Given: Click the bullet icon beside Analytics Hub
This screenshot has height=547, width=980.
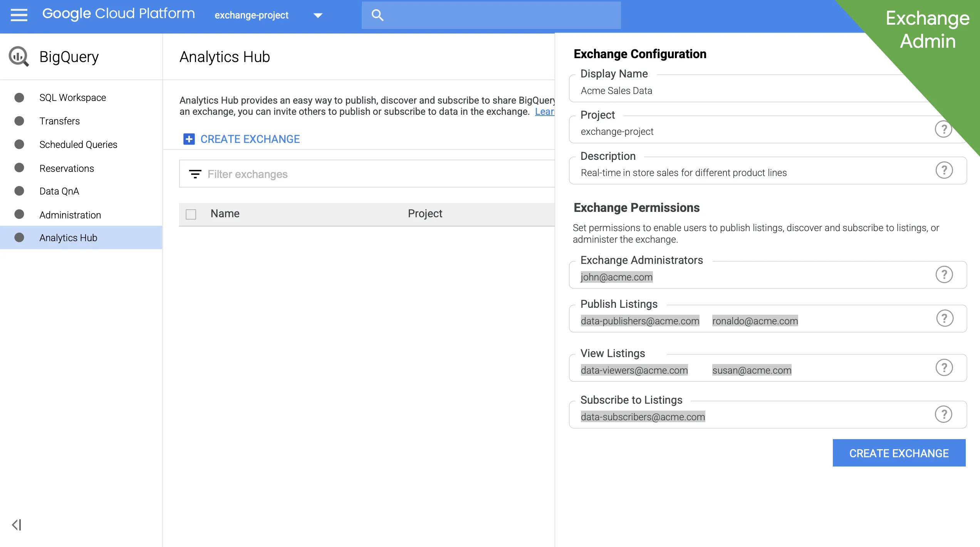Looking at the screenshot, I should point(19,238).
